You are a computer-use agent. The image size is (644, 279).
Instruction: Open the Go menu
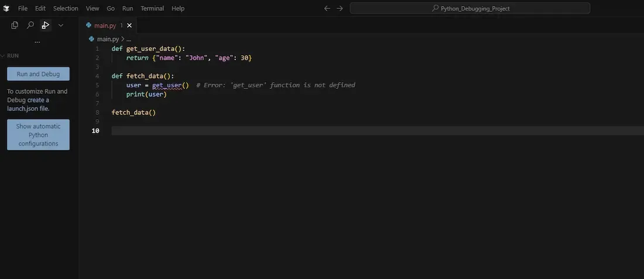(111, 8)
